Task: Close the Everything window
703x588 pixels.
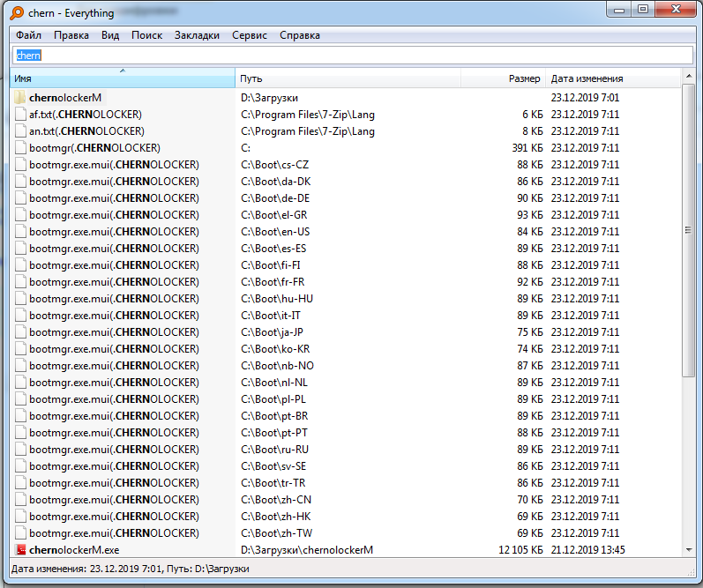Action: pos(676,10)
